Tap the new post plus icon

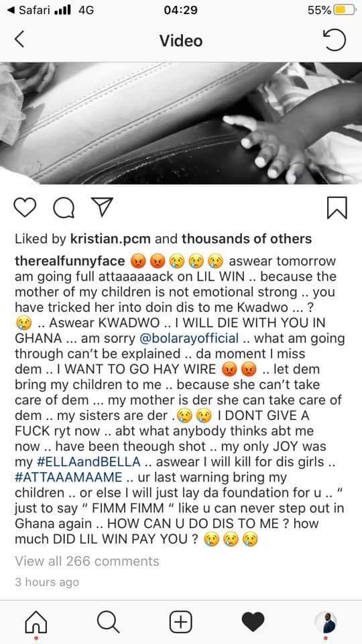point(181,623)
